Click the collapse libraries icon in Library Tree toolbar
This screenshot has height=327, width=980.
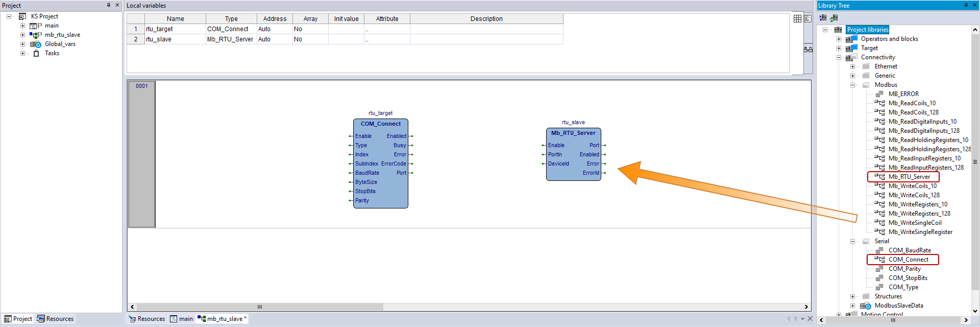click(823, 18)
